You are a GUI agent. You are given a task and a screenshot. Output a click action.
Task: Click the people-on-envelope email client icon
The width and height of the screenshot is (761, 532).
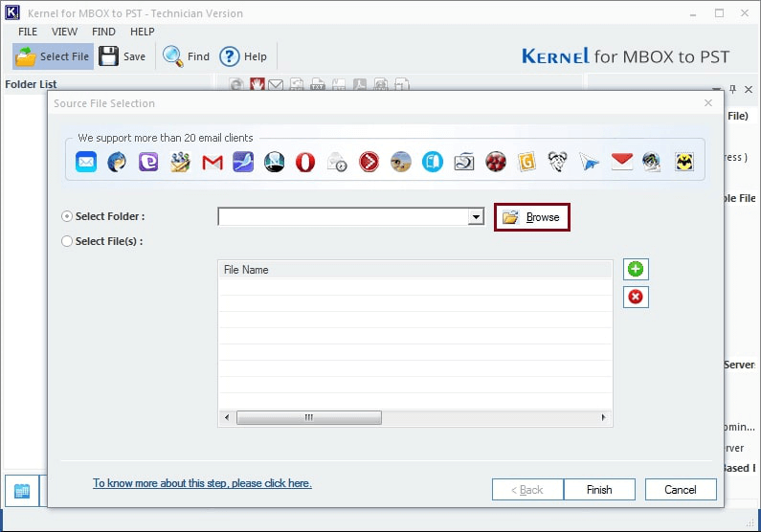coord(180,162)
